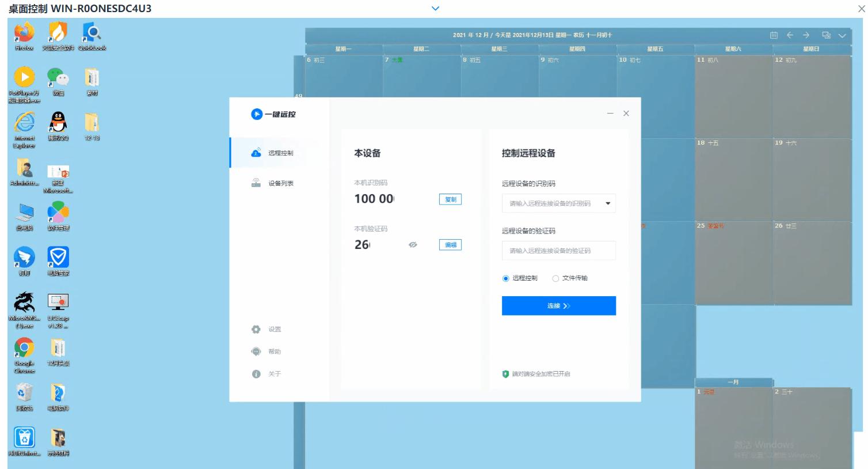
Task: Select December 12 cell in calendar
Action: (x=812, y=97)
